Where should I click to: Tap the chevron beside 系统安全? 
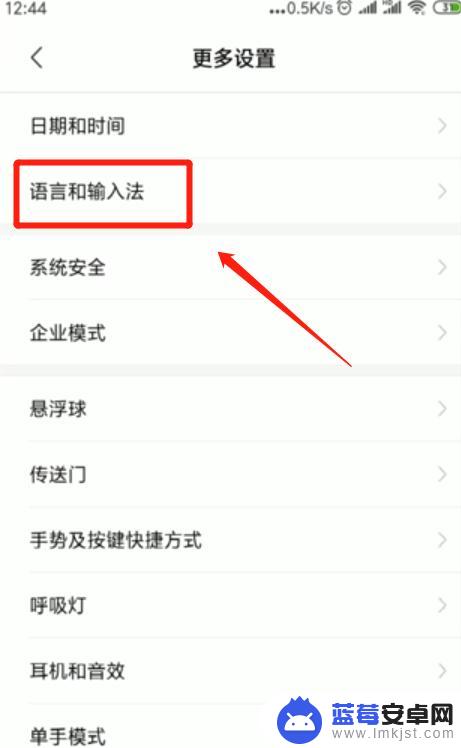point(442,267)
